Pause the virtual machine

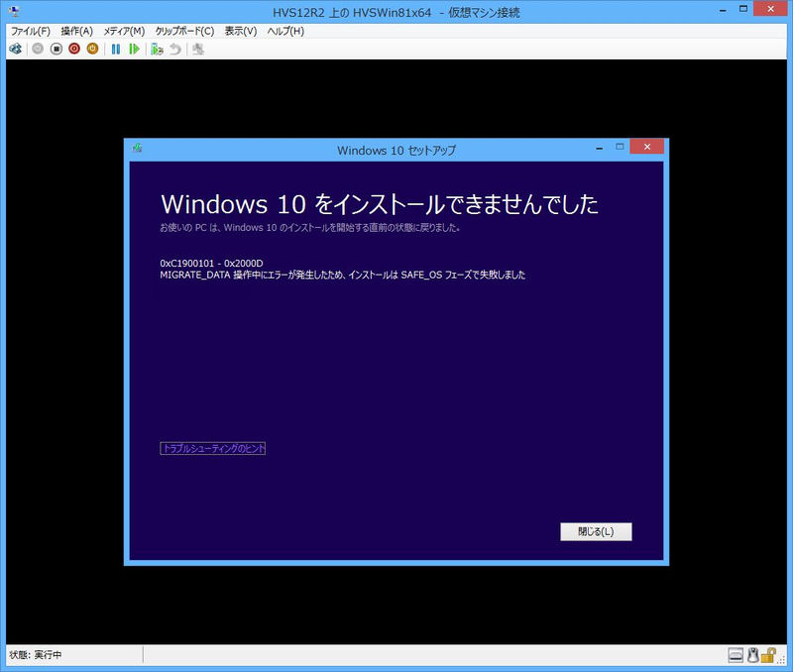tap(116, 49)
